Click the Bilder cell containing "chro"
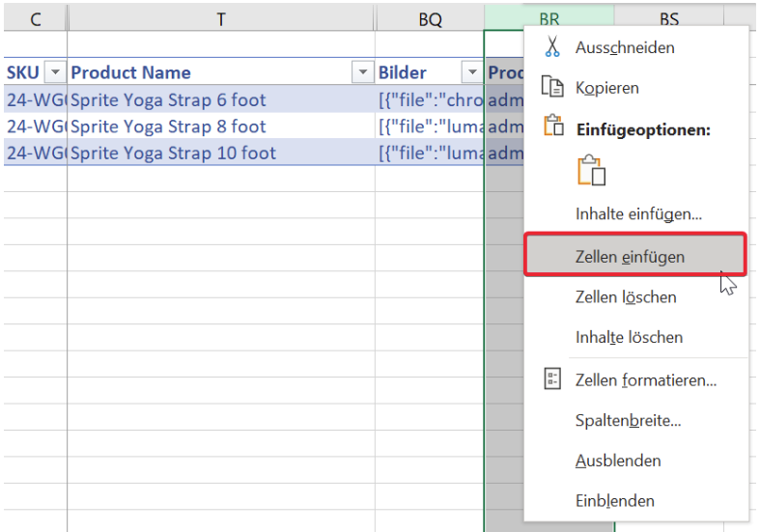This screenshot has width=760, height=532. [x=430, y=99]
